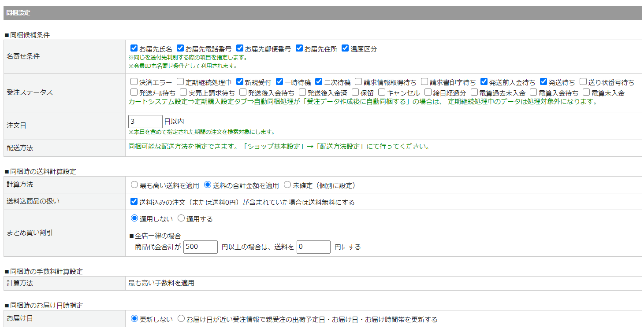Toggle the お届先電話番号 checkbox
Image resolution: width=644 pixels, height=336 pixels.
tap(180, 48)
